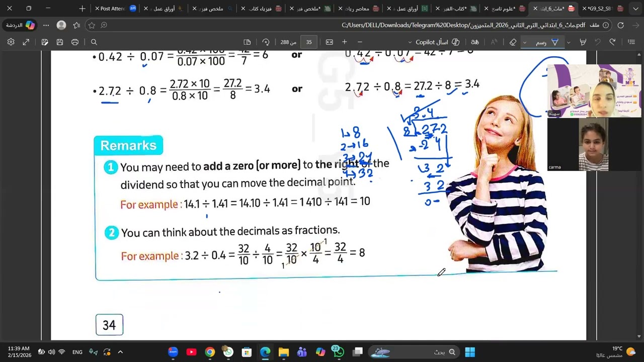The image size is (644, 362).
Task: Open Microsoft Store in taskbar
Action: (x=247, y=352)
